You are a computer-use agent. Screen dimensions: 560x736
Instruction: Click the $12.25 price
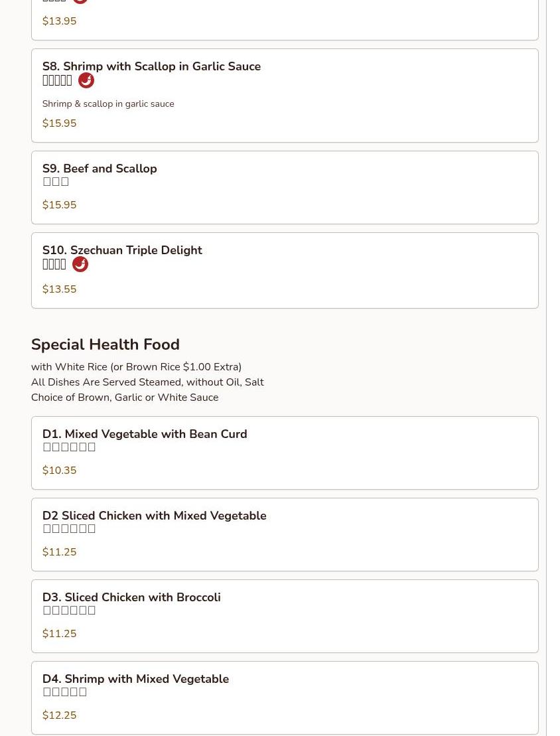[x=59, y=715]
